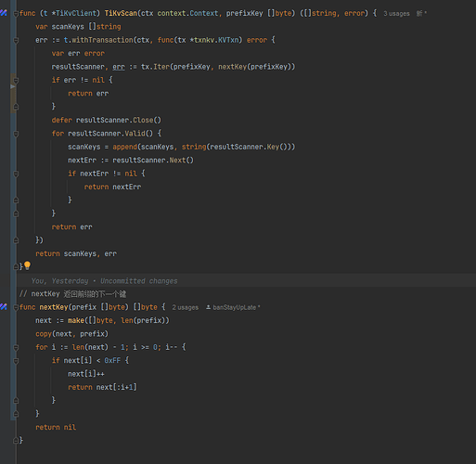Show the '3 usages' of TiKvScan

tap(396, 14)
